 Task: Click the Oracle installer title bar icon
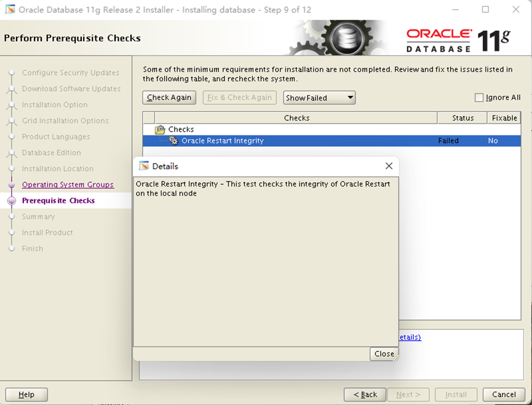point(10,9)
